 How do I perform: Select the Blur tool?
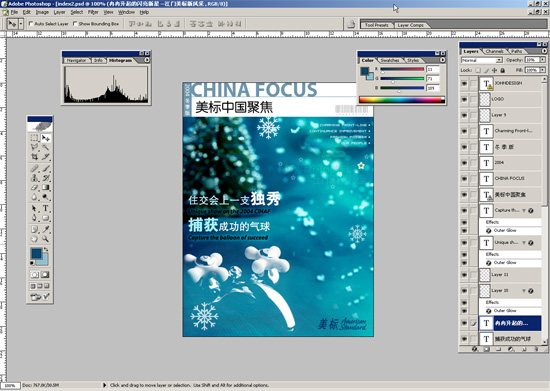(34, 197)
